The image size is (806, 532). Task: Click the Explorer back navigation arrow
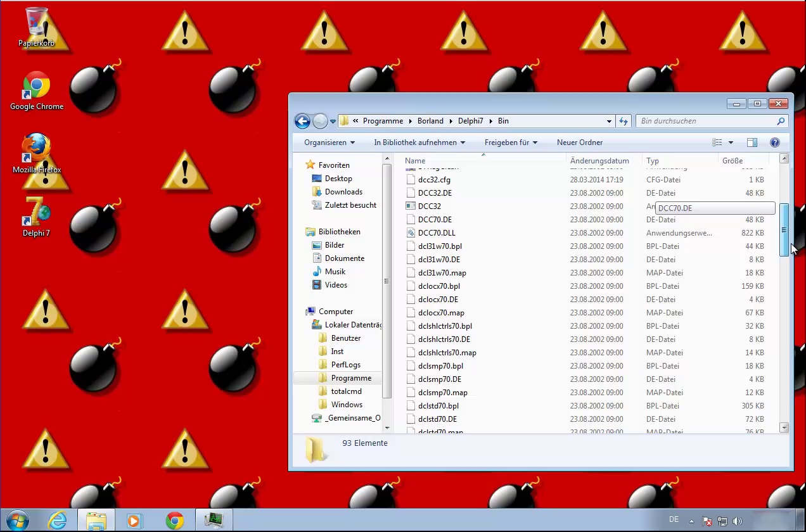[x=303, y=121]
